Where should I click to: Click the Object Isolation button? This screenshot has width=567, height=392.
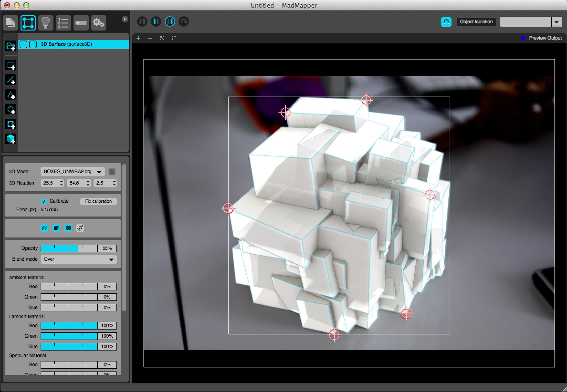476,22
